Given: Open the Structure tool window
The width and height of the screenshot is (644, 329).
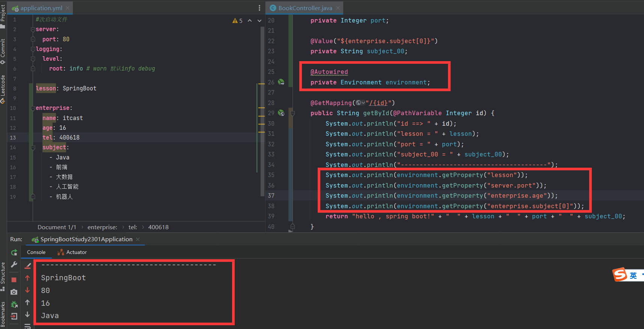Looking at the screenshot, I should 3,276.
